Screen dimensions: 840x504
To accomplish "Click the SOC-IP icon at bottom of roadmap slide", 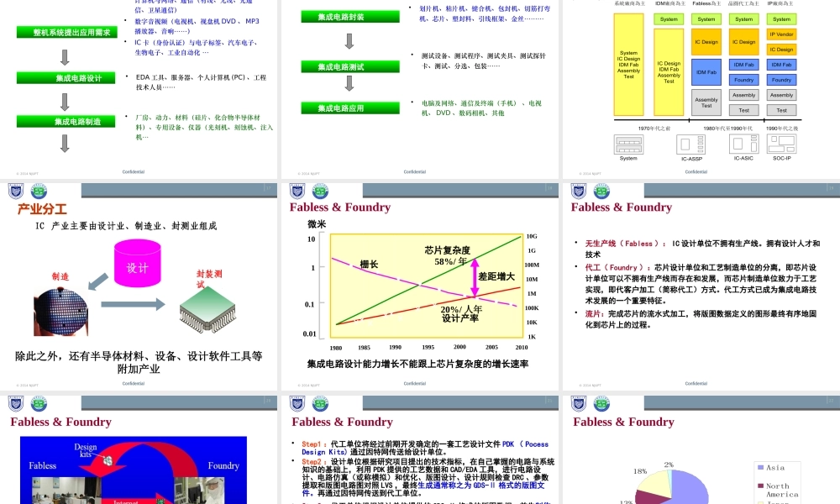I will coord(781,143).
